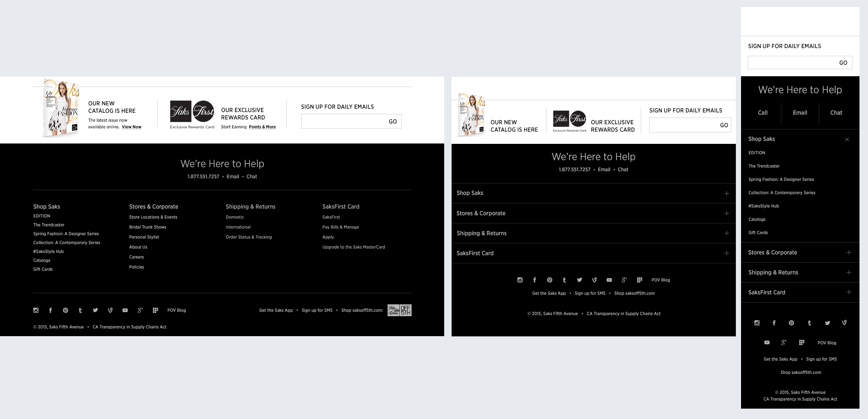Click the grid icon in the desktop footer

(155, 310)
